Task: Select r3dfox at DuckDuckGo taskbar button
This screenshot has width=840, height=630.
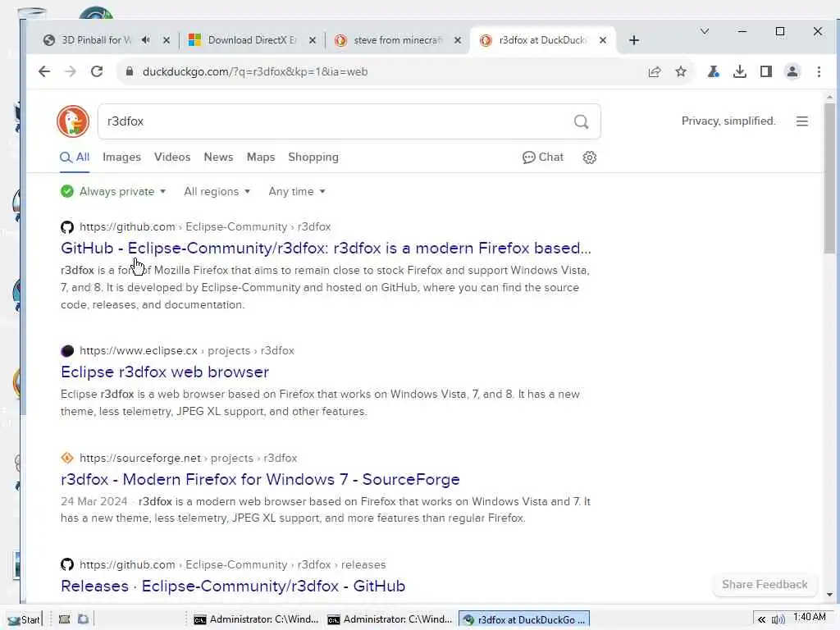Action: [524, 619]
